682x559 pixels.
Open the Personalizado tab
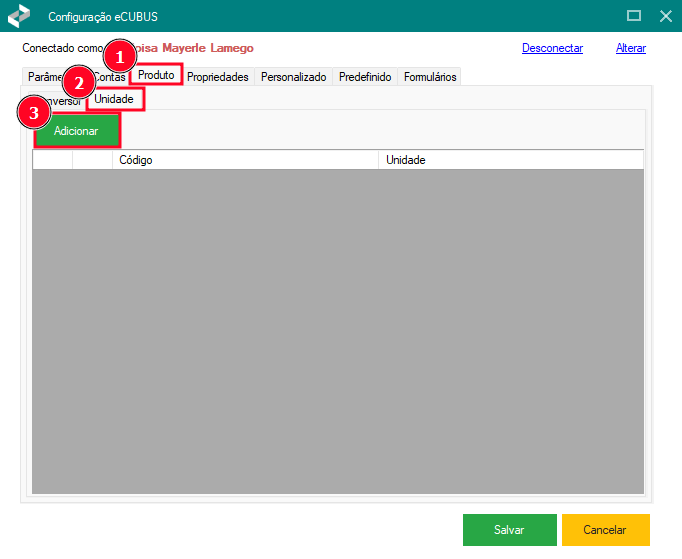click(294, 77)
